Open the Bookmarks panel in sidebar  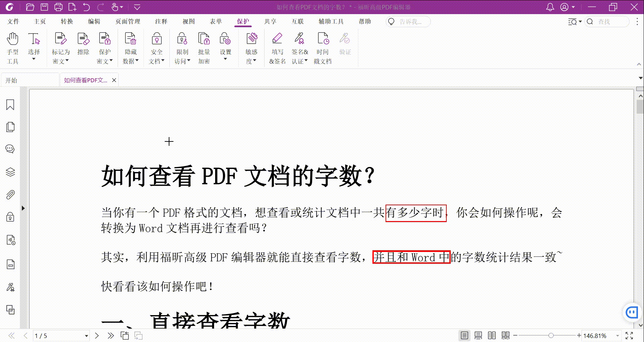[10, 105]
